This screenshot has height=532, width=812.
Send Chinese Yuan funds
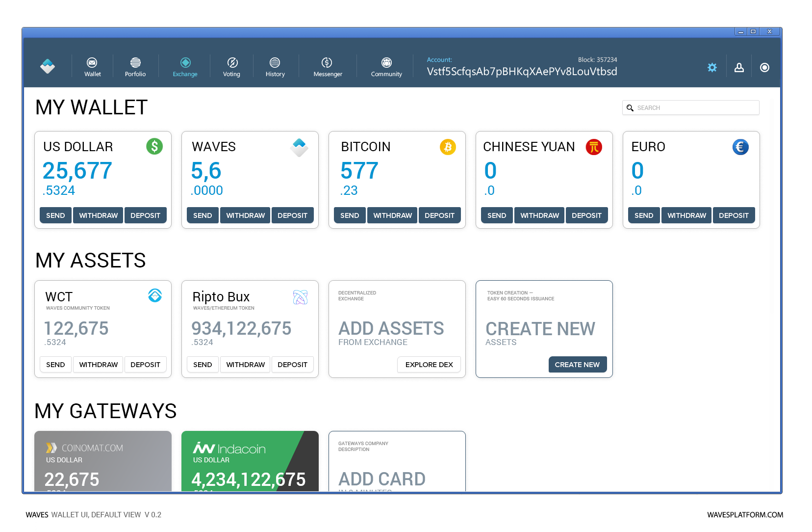pyautogui.click(x=497, y=215)
